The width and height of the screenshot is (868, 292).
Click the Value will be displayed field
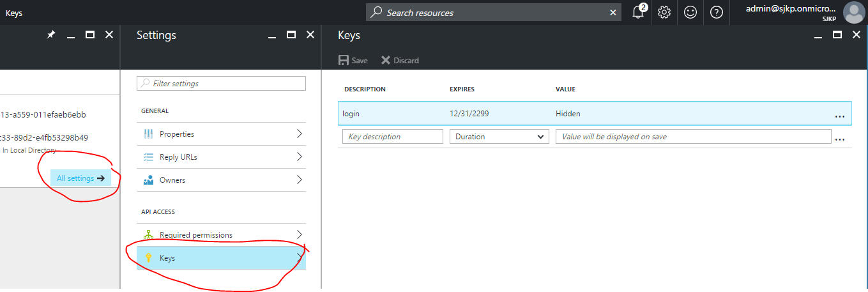coord(694,137)
